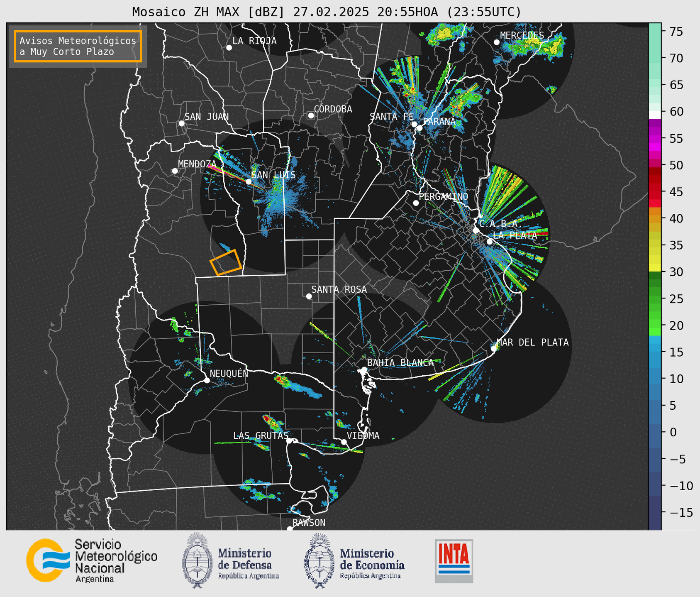Click the 'BAHÍA BLANCA' map label

[400, 362]
